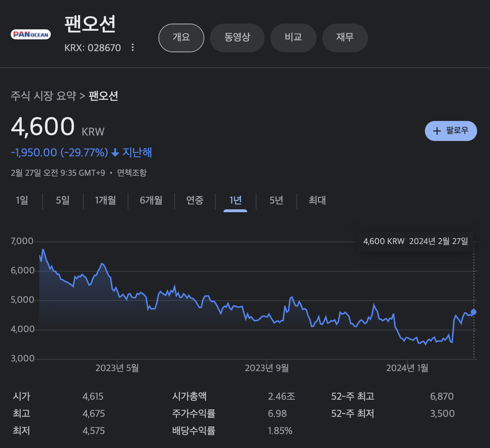Select the 1년 chart range
The image size is (490, 448).
tap(235, 200)
